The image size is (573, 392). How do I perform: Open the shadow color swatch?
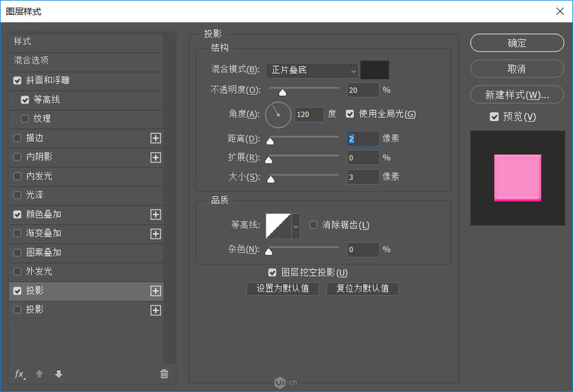pyautogui.click(x=374, y=70)
